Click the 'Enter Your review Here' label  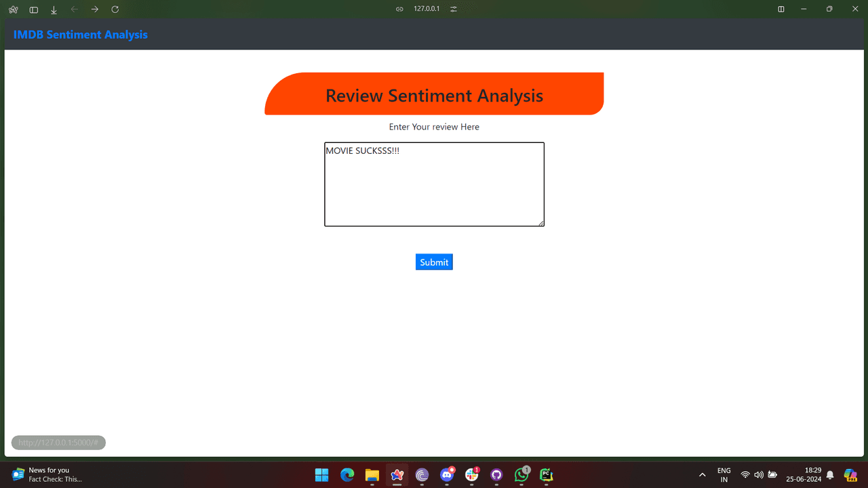point(434,127)
